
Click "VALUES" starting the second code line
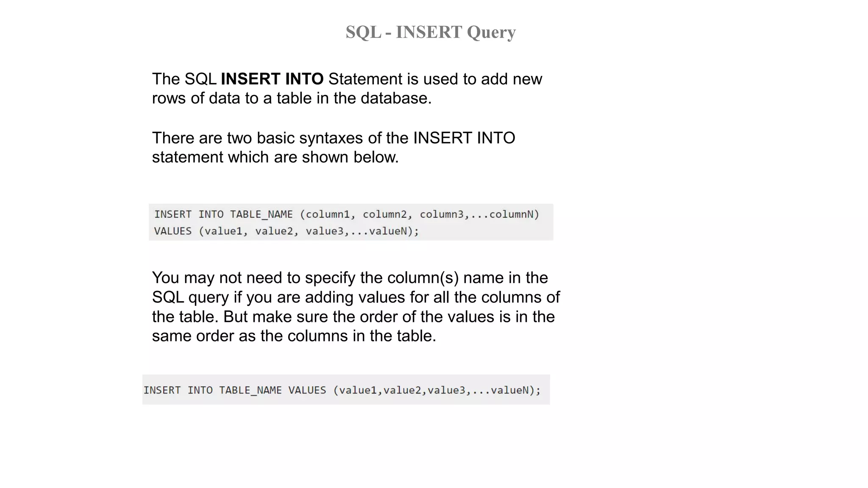pos(172,231)
